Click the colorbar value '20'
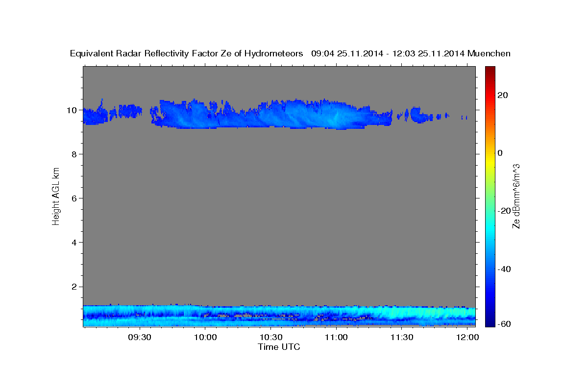The width and height of the screenshot is (588, 392). click(x=502, y=95)
